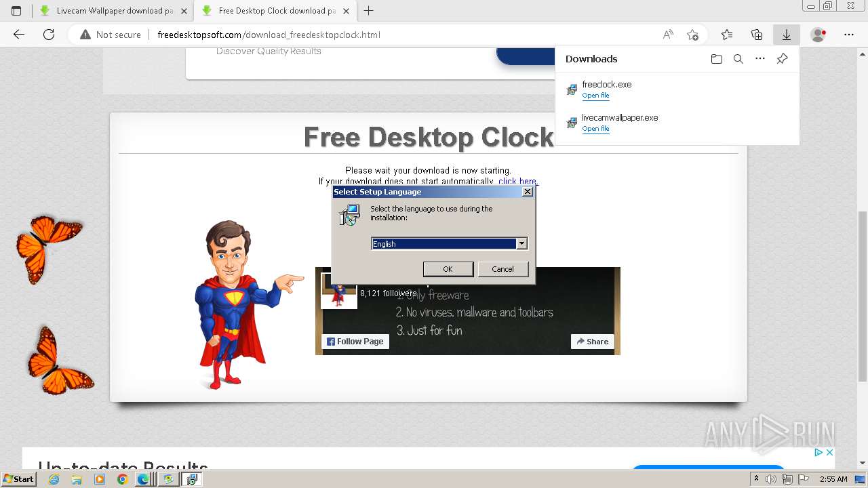Click the ad choices icon on banner

(818, 452)
